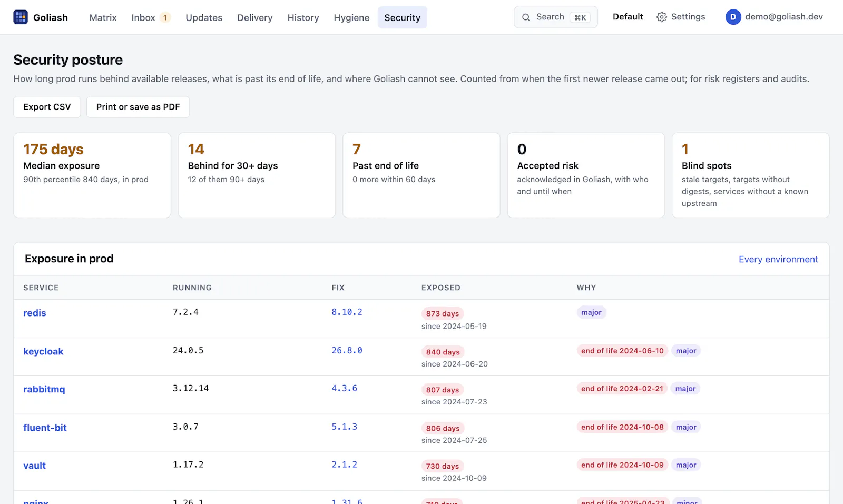This screenshot has height=504, width=843.
Task: Click the 806 days exposure badge
Action: coord(443,428)
